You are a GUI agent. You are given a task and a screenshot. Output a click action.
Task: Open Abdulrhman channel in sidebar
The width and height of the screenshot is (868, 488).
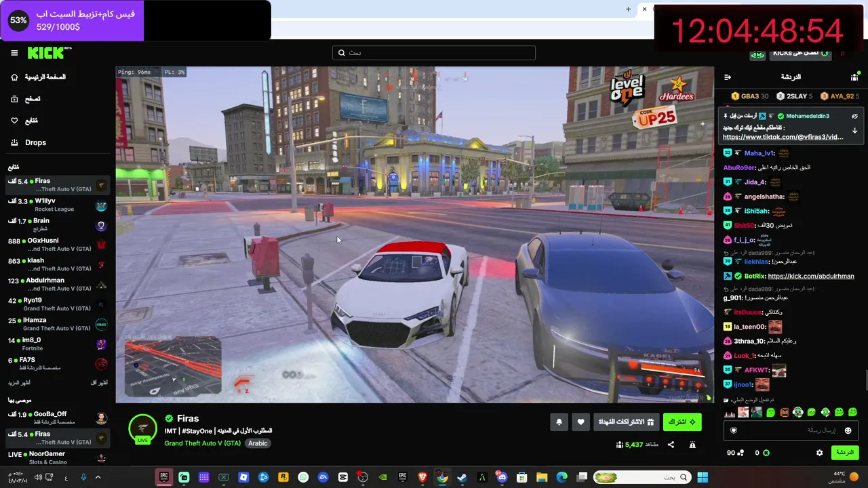click(58, 284)
